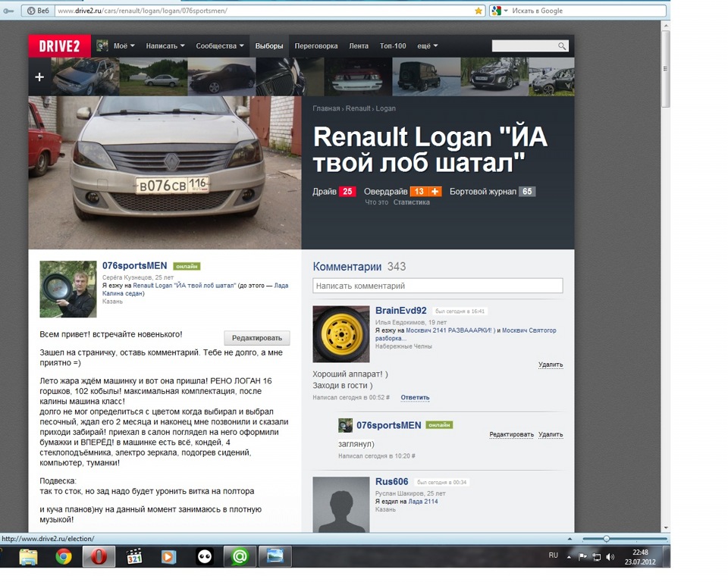
Task: Click the Статистика link
Action: coord(411,202)
